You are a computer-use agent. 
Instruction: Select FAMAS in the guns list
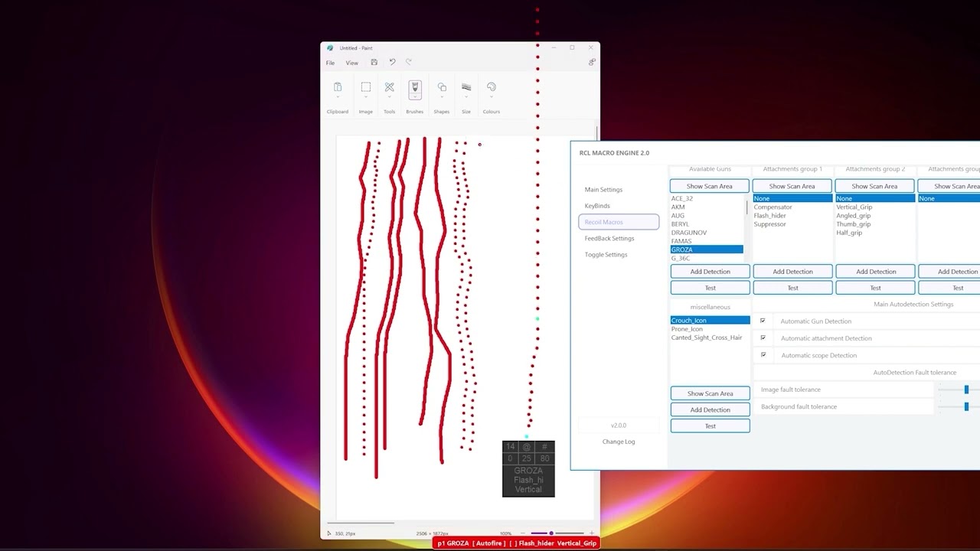pos(681,241)
